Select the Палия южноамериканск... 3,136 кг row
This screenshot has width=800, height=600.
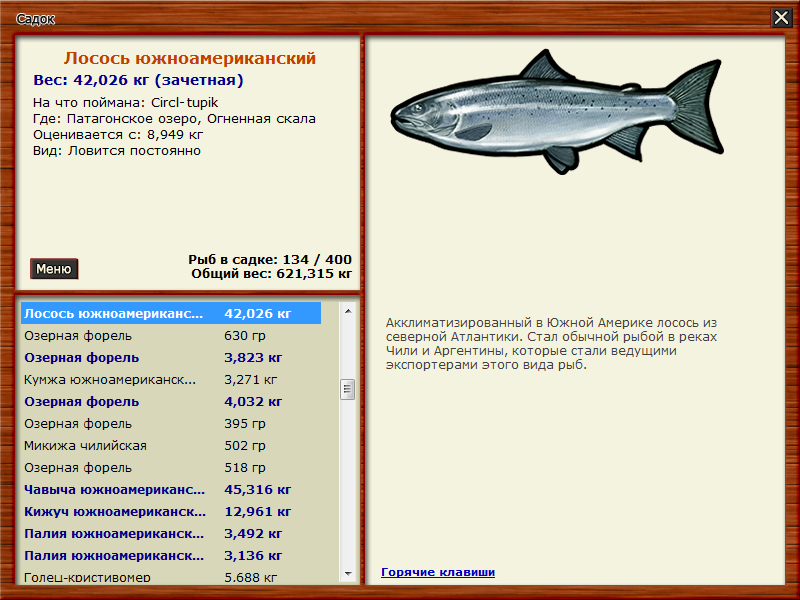(171, 555)
